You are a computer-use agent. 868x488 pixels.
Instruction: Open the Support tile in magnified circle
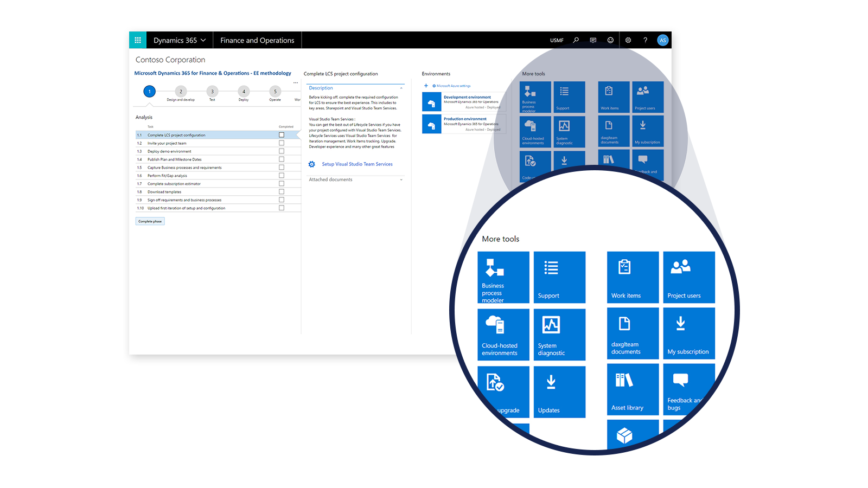559,277
